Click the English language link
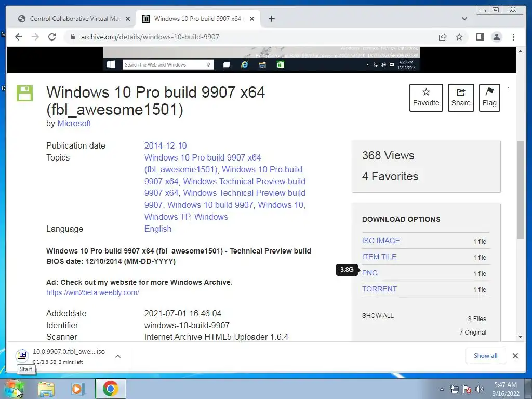Image resolution: width=532 pixels, height=399 pixels. tap(158, 229)
